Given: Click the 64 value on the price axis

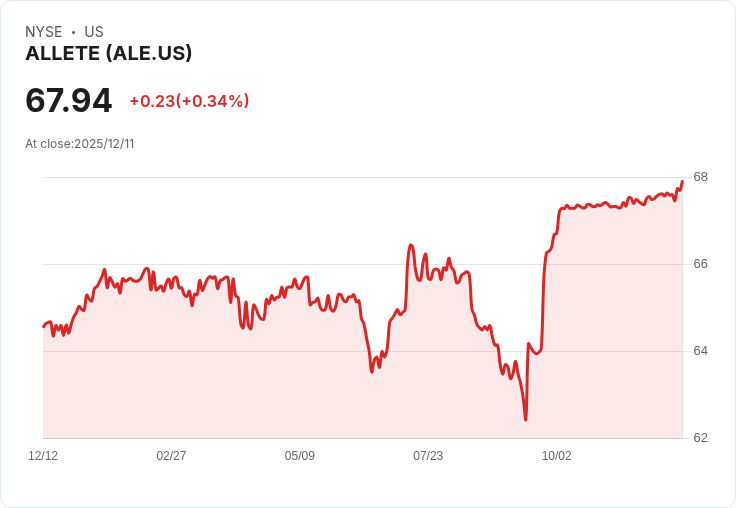Looking at the screenshot, I should tap(700, 351).
